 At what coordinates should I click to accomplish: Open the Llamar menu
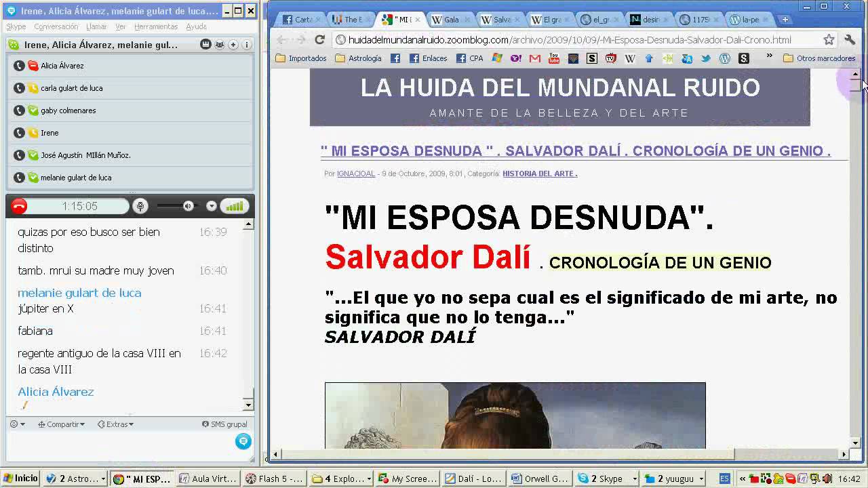[x=96, y=26]
